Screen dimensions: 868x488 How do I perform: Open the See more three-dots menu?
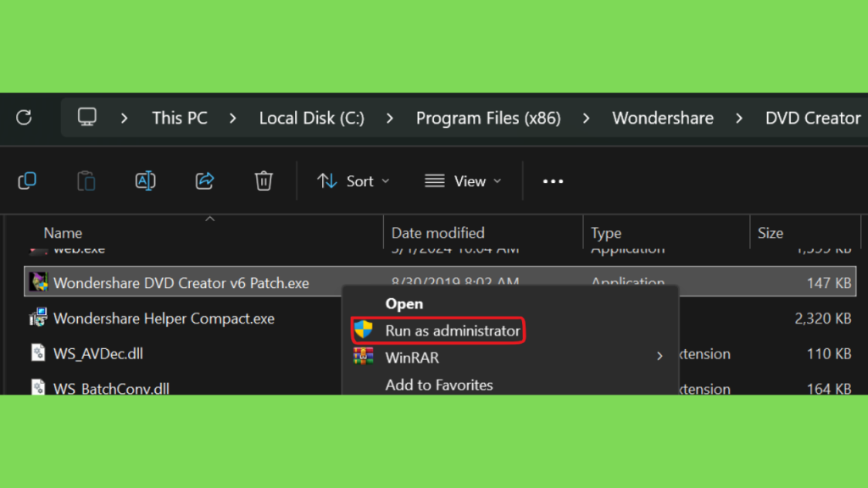553,181
